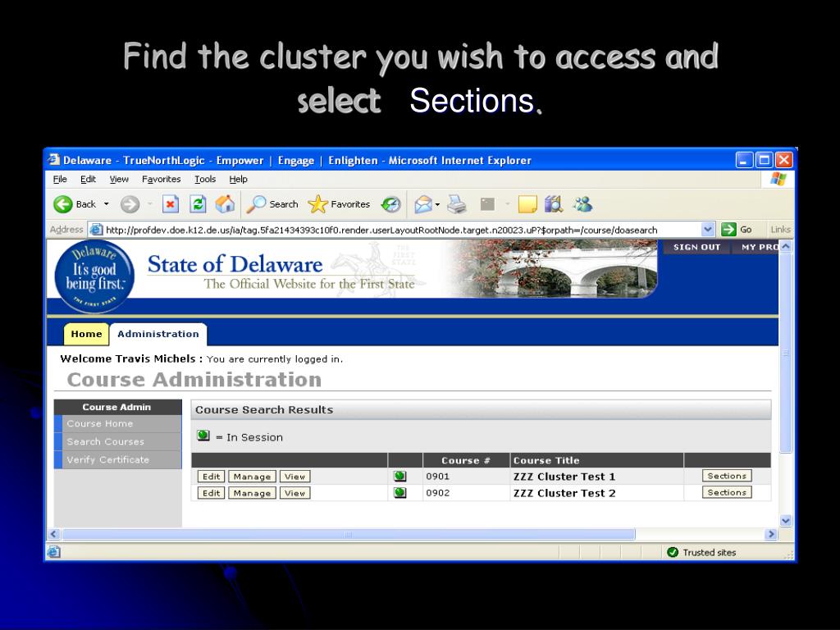The width and height of the screenshot is (840, 630).
Task: Click the Back arrow icon in IE toolbar
Action: (62, 204)
